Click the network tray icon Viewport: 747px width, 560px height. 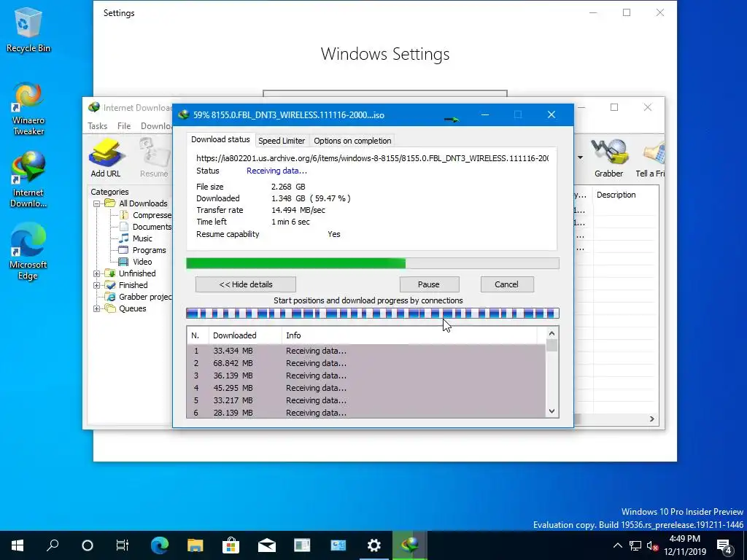[x=635, y=545]
